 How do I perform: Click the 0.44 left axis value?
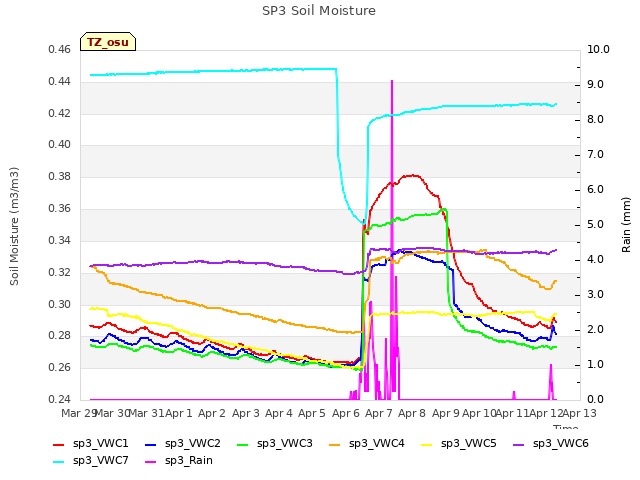pos(60,82)
